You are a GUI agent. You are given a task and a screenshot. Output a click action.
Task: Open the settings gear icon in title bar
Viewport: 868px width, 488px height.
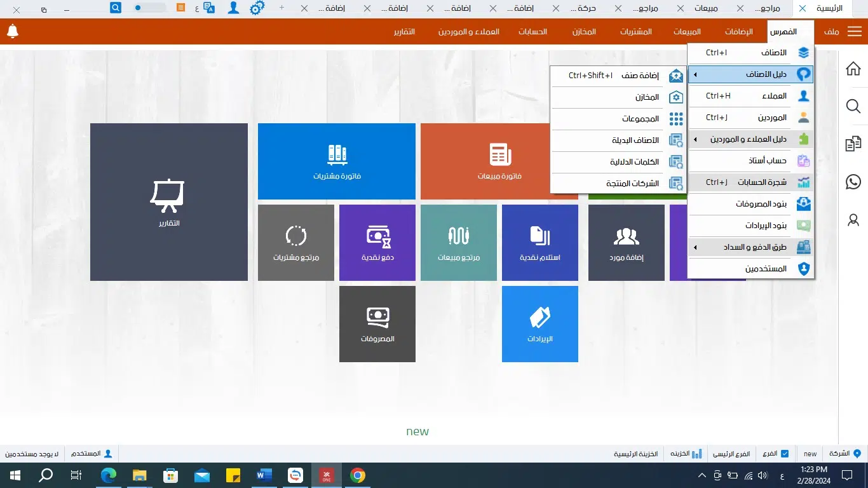pyautogui.click(x=257, y=8)
